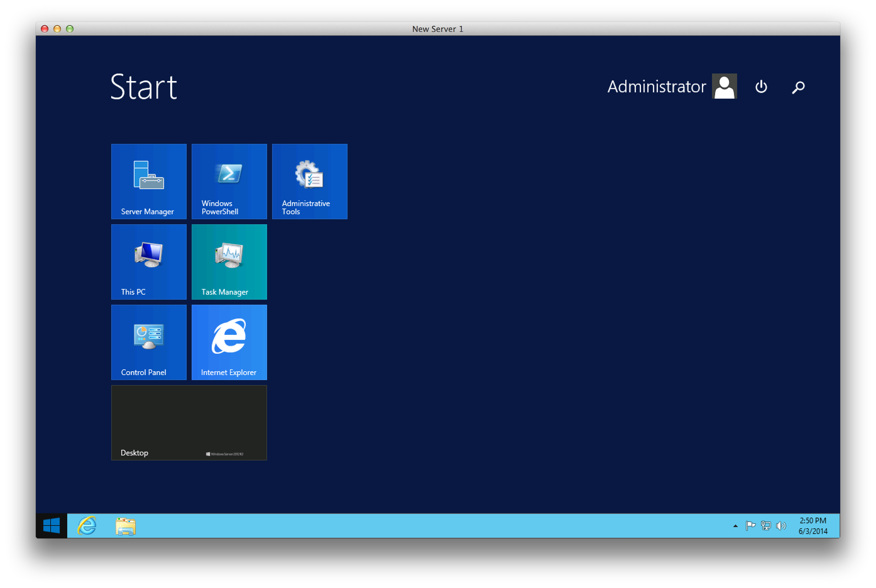Open the This PC tile
876x588 pixels.
coord(149,262)
